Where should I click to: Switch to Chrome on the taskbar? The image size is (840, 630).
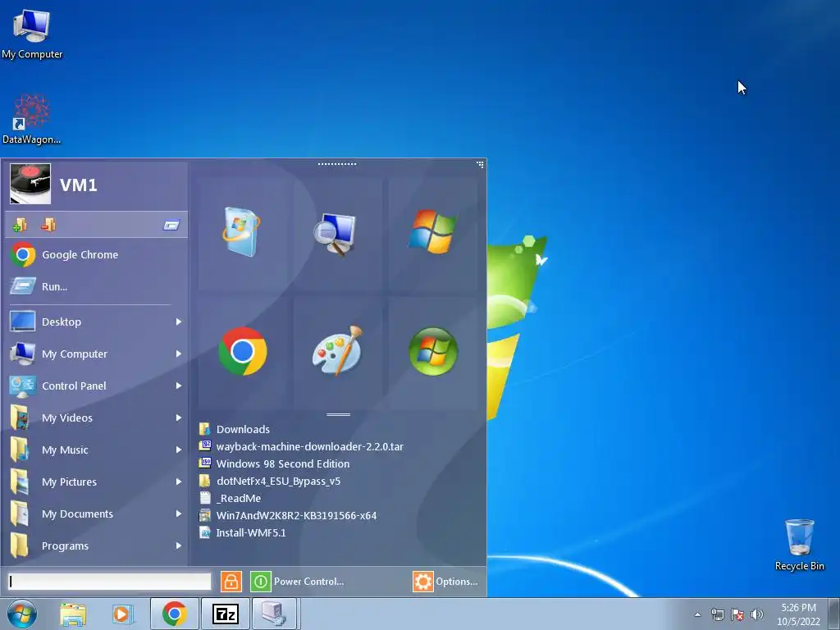tap(175, 614)
